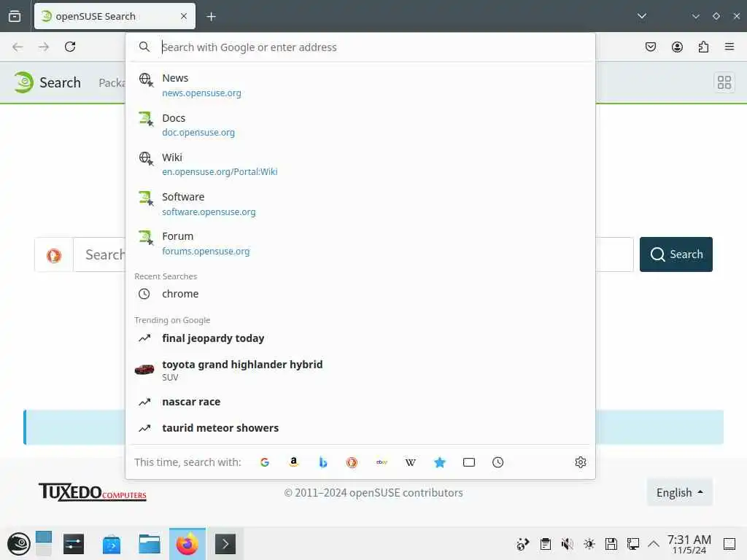Reload the current page
This screenshot has width=747, height=560.
(70, 47)
